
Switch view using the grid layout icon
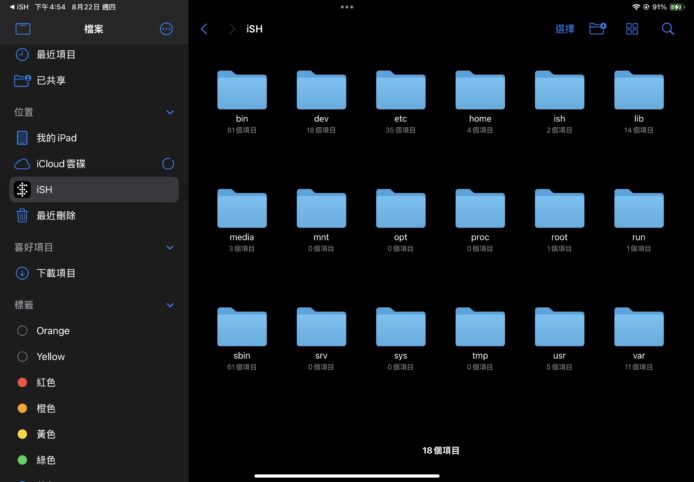[x=632, y=29]
